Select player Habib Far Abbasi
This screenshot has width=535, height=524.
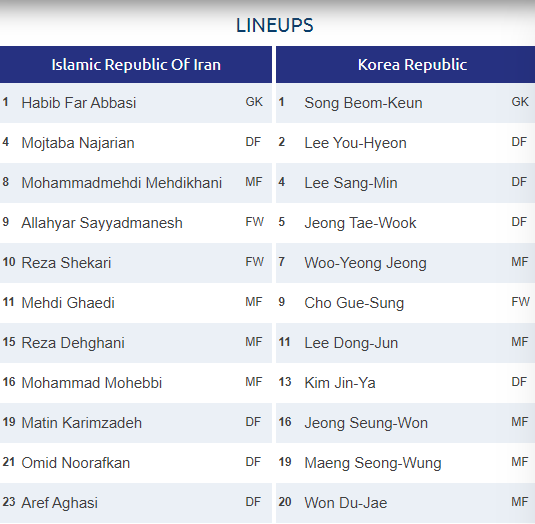(79, 103)
